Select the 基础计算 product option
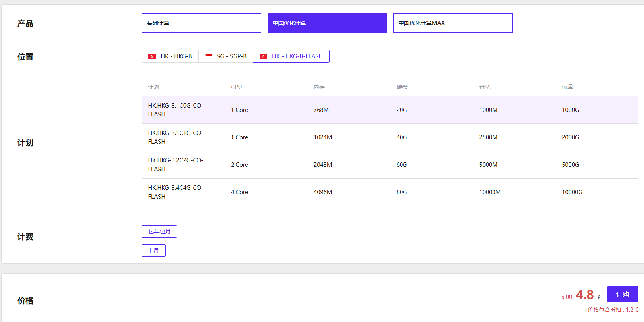 201,23
